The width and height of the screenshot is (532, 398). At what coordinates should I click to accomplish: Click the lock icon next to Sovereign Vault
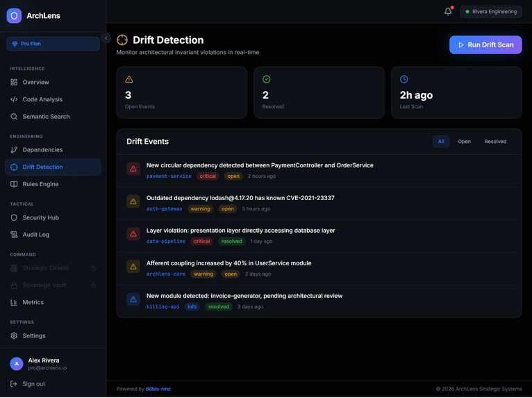tap(93, 285)
